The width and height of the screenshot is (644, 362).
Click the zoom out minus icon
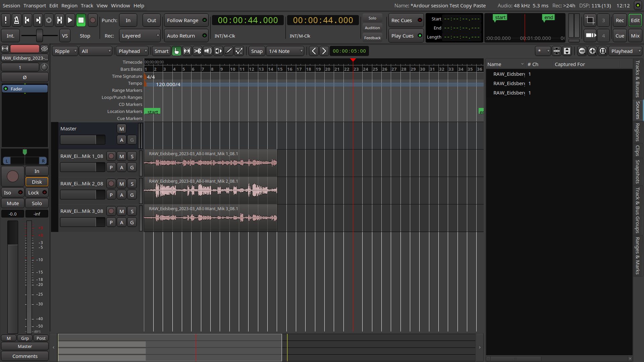(x=582, y=51)
